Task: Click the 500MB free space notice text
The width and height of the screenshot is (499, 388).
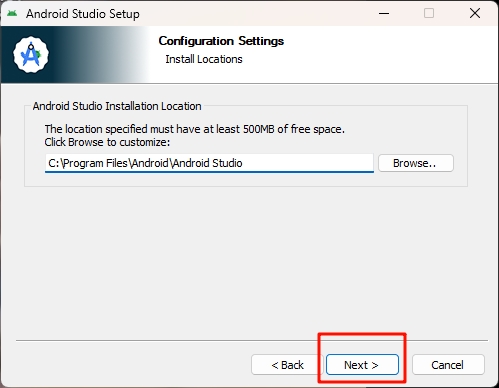Action: point(195,129)
